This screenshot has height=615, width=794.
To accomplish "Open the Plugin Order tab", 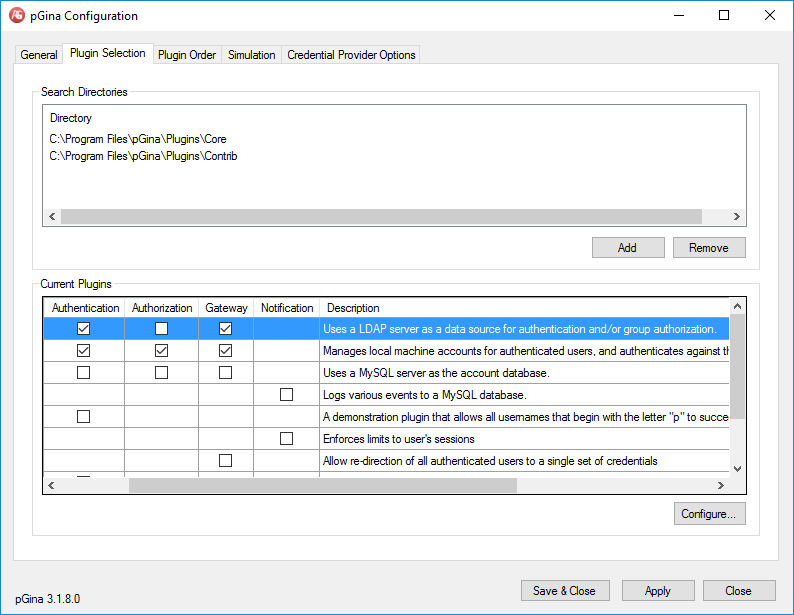I will tap(187, 55).
